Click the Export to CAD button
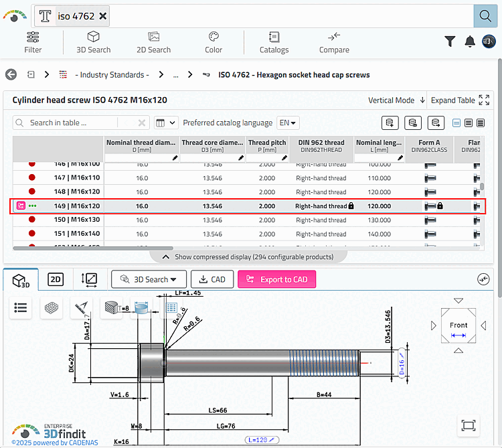 tap(276, 279)
